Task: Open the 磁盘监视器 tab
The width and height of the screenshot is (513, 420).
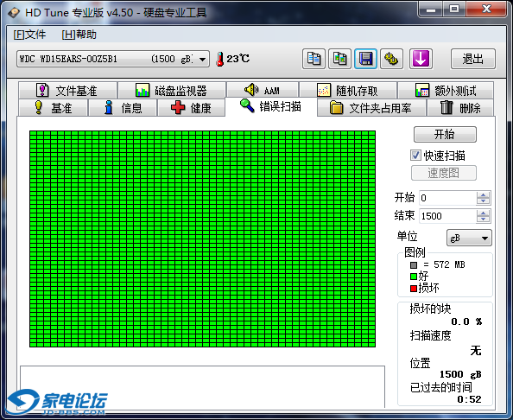Action: tap(172, 91)
